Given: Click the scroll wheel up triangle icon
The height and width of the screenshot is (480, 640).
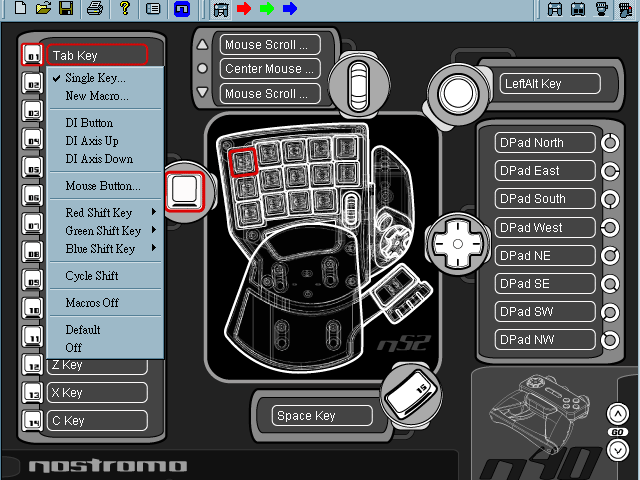Looking at the screenshot, I should click(202, 44).
